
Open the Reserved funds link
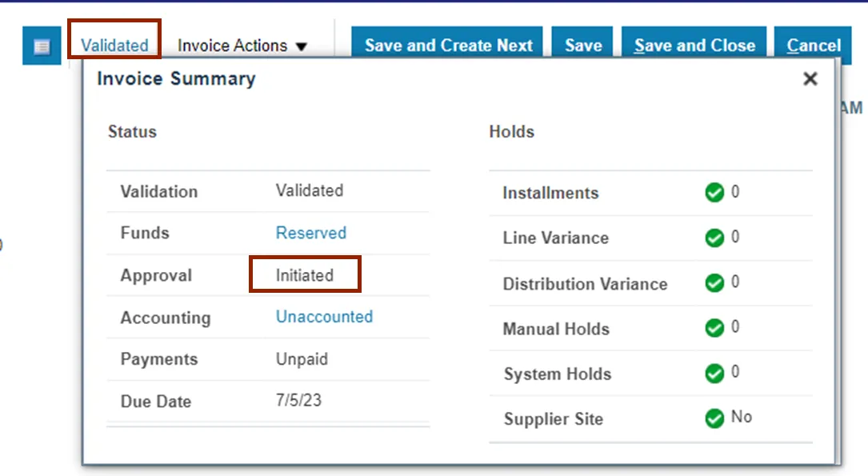[310, 233]
